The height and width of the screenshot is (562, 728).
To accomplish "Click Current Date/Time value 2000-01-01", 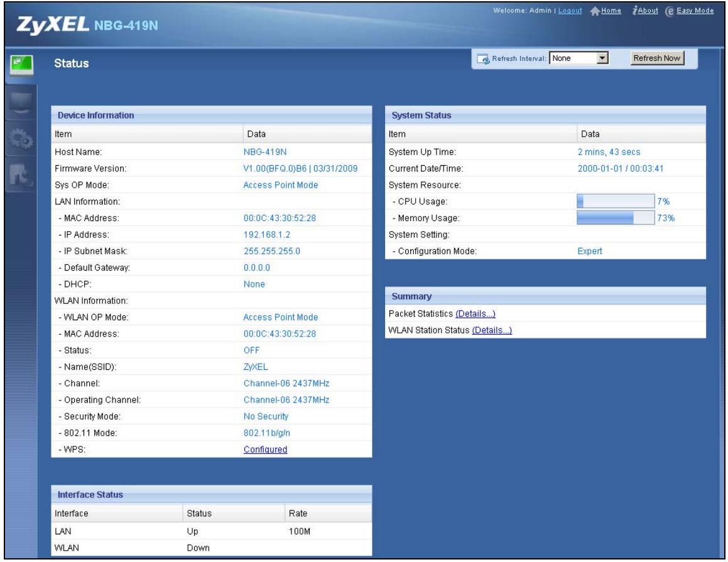I will click(600, 169).
